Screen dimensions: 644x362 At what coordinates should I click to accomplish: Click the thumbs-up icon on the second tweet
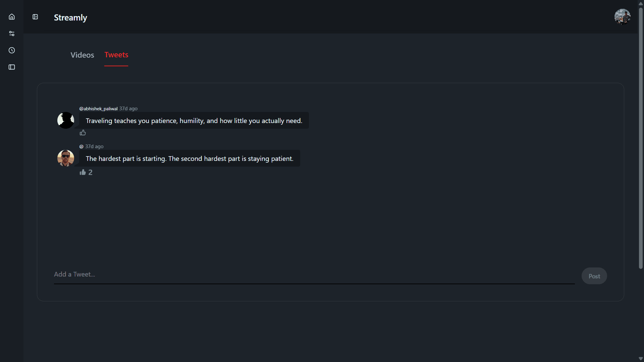click(83, 172)
